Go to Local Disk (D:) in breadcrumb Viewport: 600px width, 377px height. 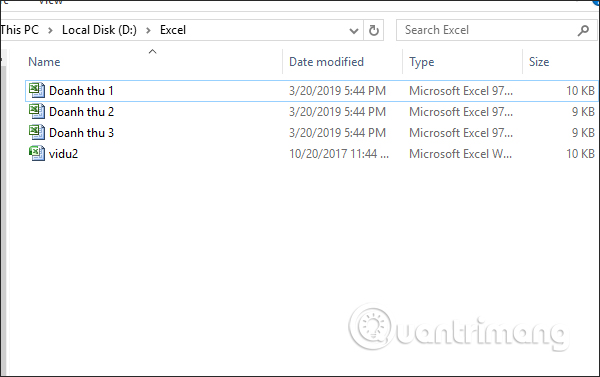coord(99,30)
